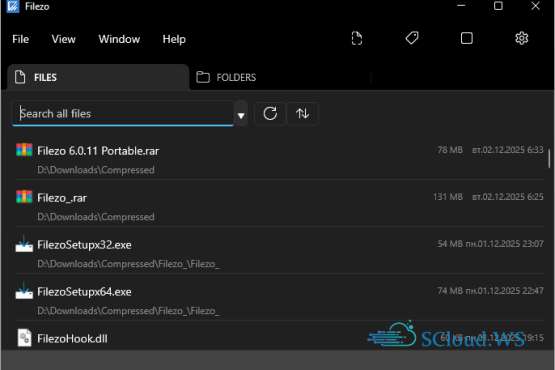This screenshot has height=370, width=555.
Task: Click the refresh button beside the search field
Action: pyautogui.click(x=270, y=114)
